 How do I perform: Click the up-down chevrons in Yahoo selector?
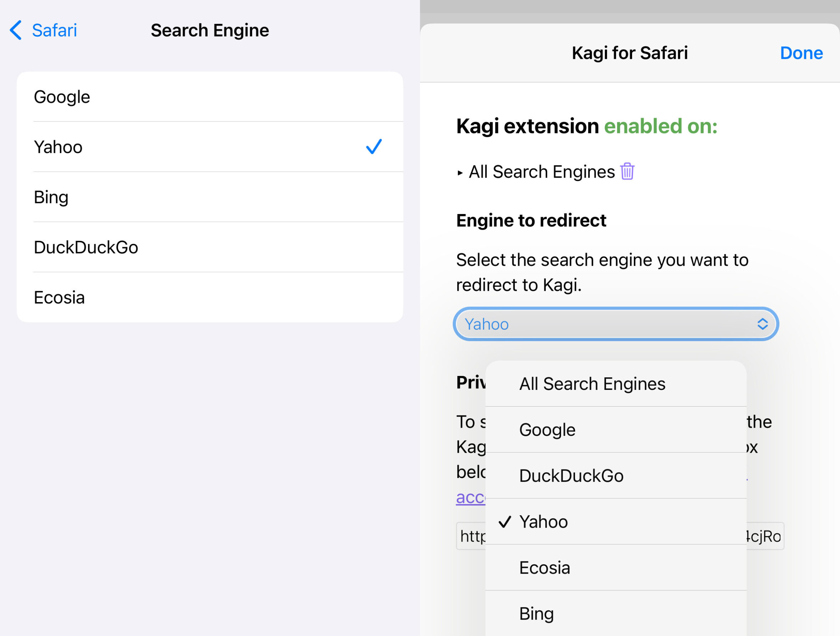coord(762,324)
